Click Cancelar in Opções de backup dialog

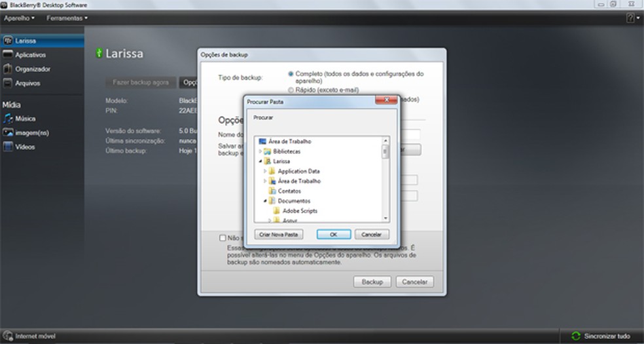pyautogui.click(x=415, y=282)
